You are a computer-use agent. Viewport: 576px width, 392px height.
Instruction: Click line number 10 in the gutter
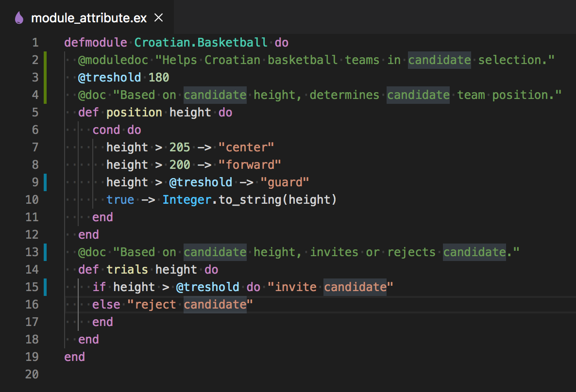tap(32, 199)
